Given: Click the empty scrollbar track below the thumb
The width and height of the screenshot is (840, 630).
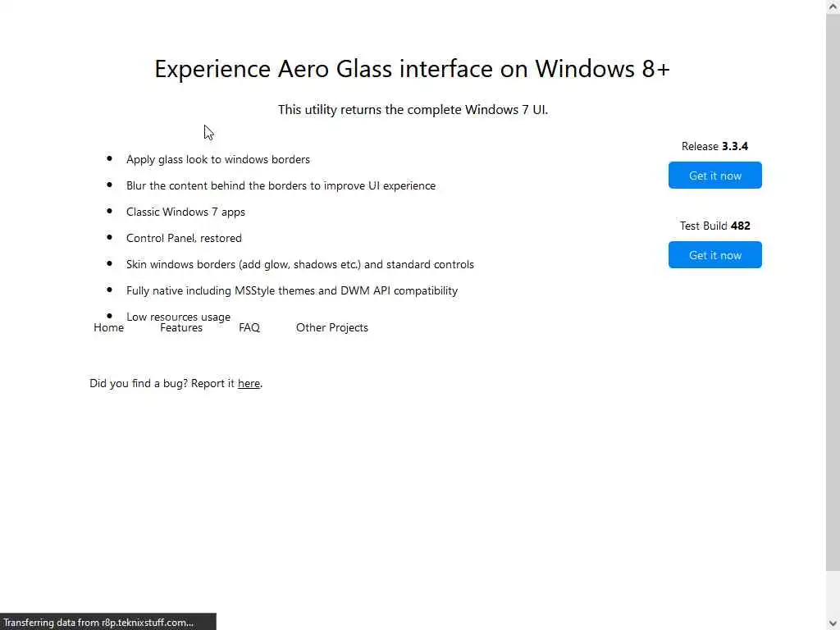Looking at the screenshot, I should click(833, 592).
